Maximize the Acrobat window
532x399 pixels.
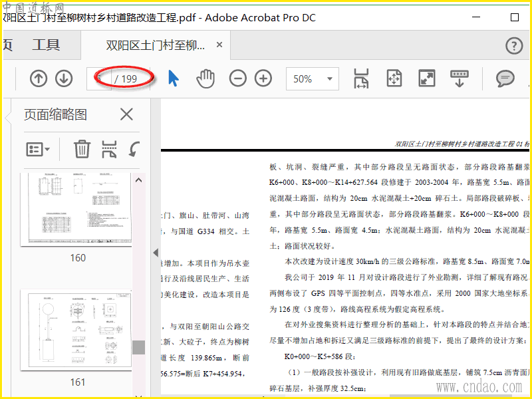click(x=514, y=17)
